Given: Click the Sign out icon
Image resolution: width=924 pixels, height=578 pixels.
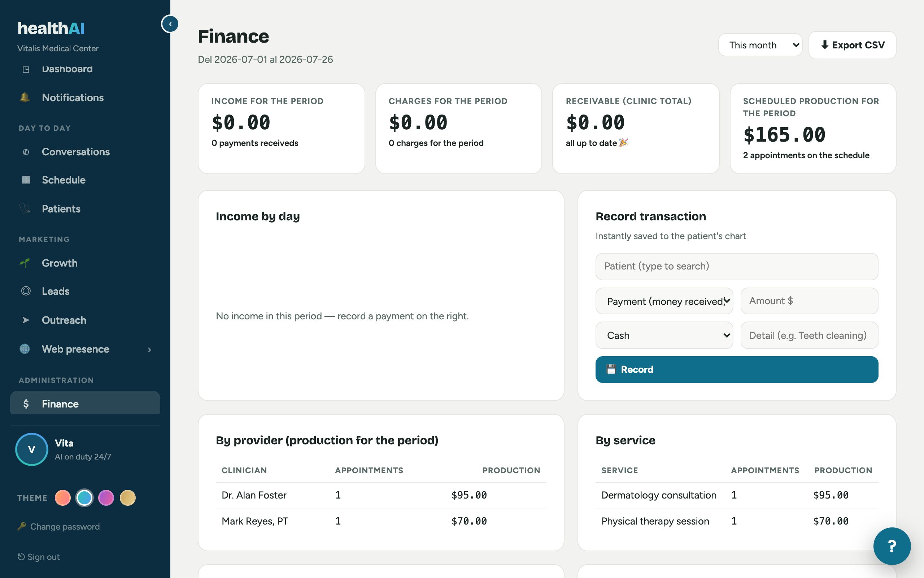Looking at the screenshot, I should coord(21,557).
